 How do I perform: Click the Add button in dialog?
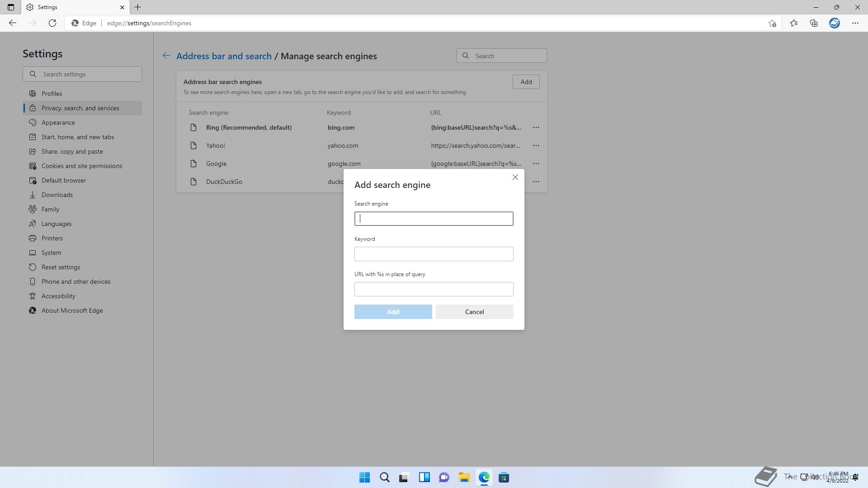[x=393, y=312]
